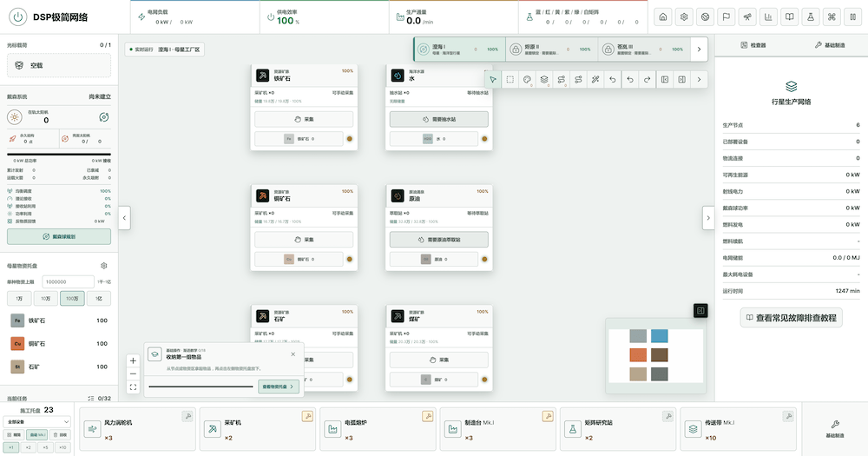Click the Dyson sphere refresh icon beside 在轨太阳帆
The width and height of the screenshot is (868, 456).
pos(103,117)
